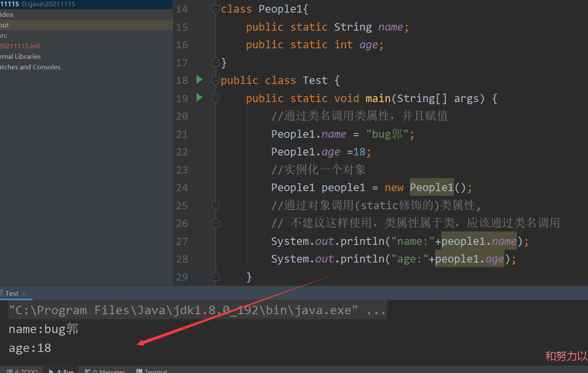Open the Terminal tool window
The image size is (588, 373).
pyautogui.click(x=152, y=371)
